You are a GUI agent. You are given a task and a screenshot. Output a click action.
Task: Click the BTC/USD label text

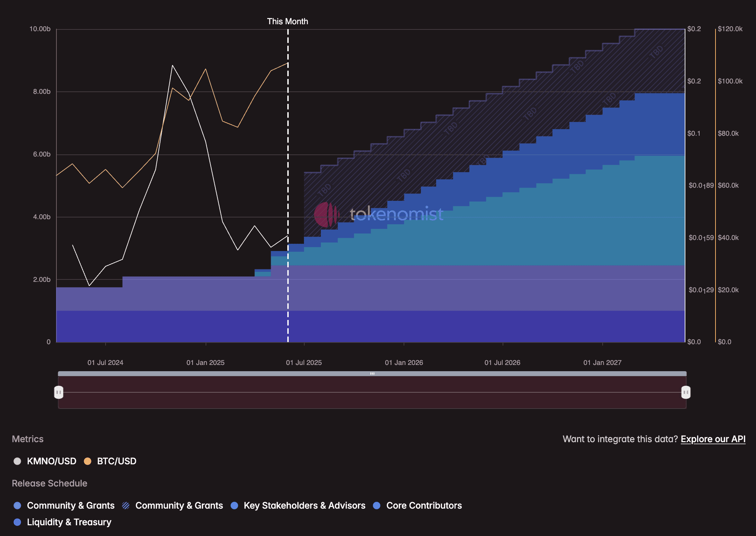click(x=116, y=461)
